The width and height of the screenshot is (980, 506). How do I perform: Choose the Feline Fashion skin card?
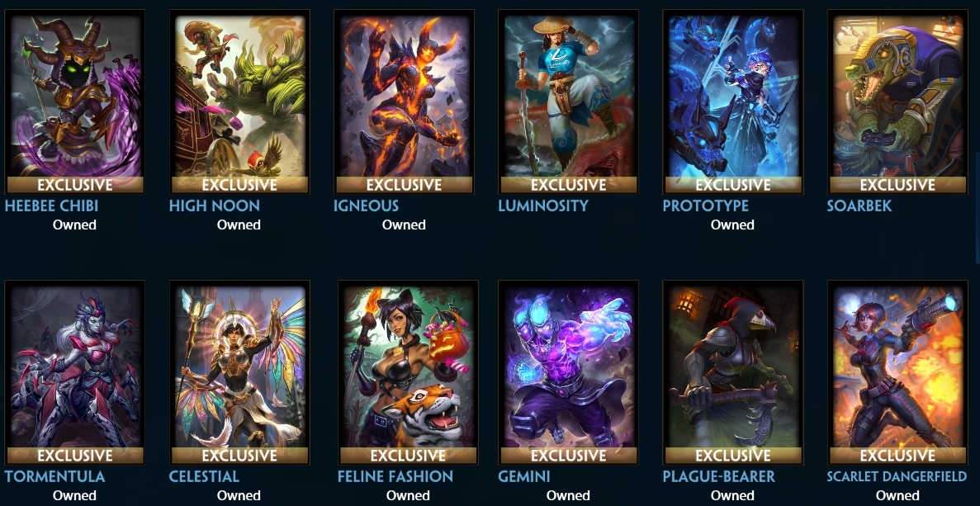(408, 372)
